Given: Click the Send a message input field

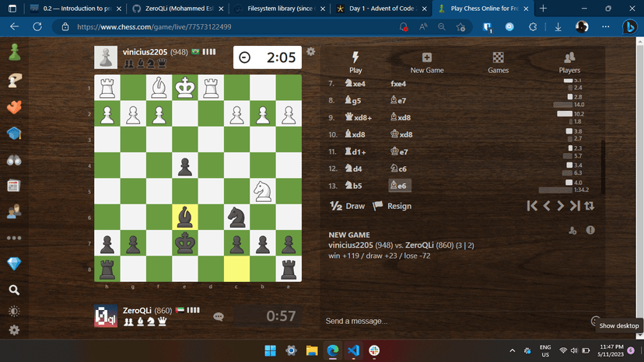Looking at the screenshot, I should point(451,321).
